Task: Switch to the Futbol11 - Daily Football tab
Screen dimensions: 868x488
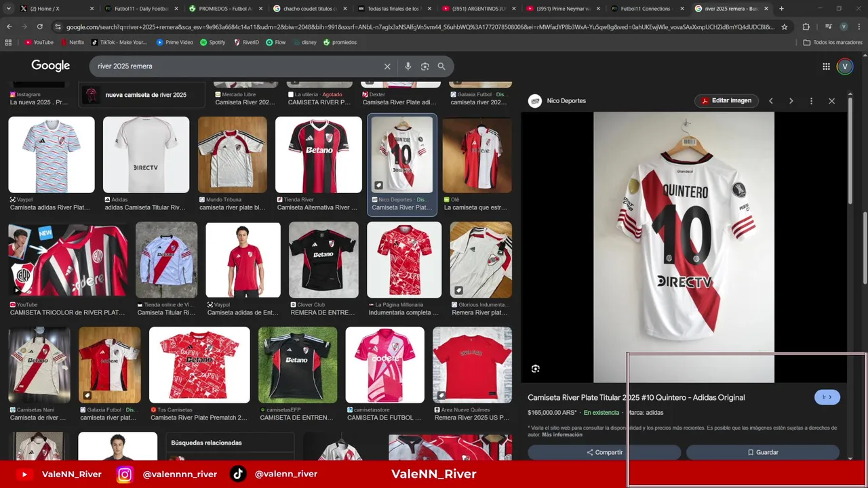Action: point(141,9)
